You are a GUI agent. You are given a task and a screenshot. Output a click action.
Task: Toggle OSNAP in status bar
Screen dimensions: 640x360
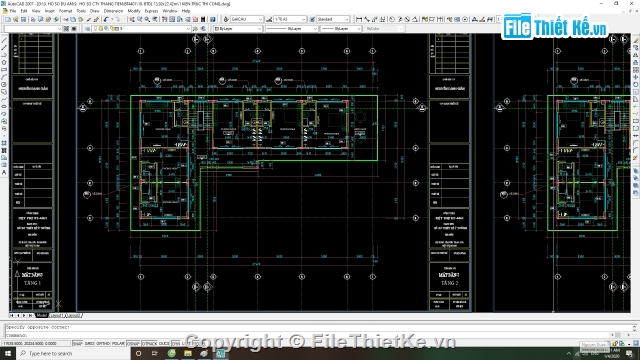tap(133, 344)
